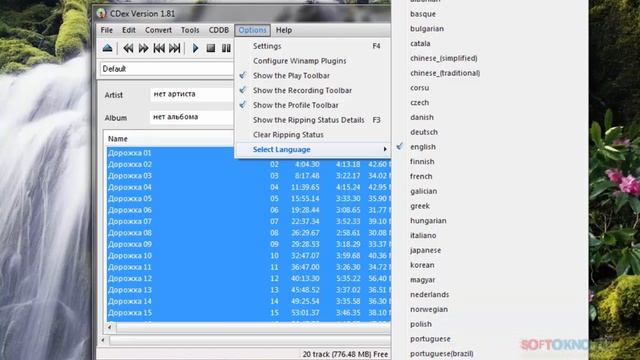640x360 pixels.
Task: Skip to previous track icon
Action: (159, 48)
